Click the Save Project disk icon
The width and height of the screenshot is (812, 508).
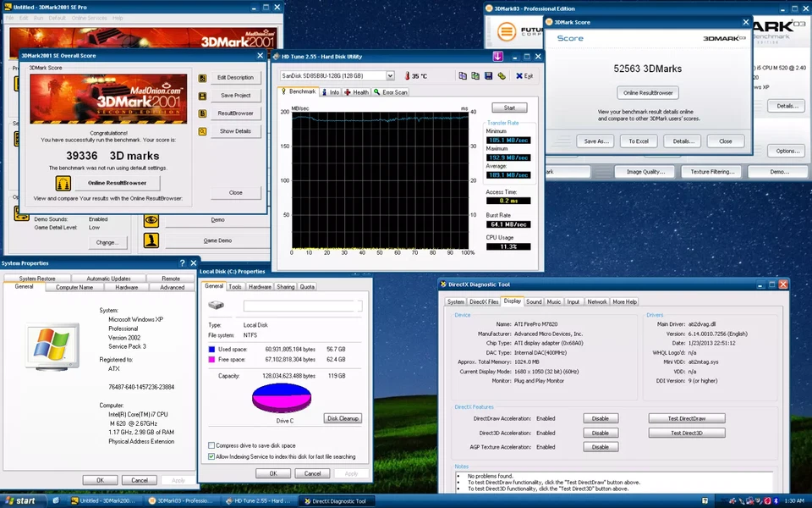pos(202,96)
